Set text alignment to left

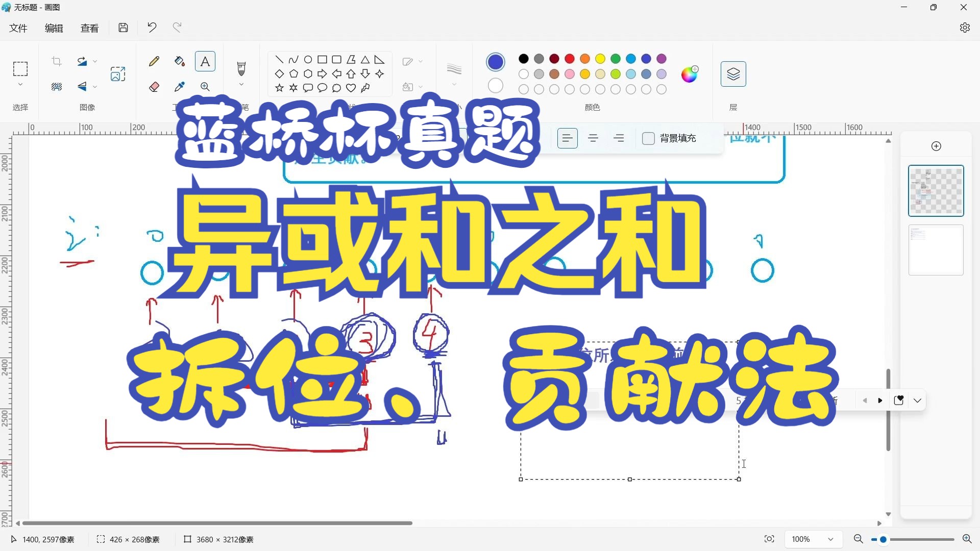tap(567, 138)
